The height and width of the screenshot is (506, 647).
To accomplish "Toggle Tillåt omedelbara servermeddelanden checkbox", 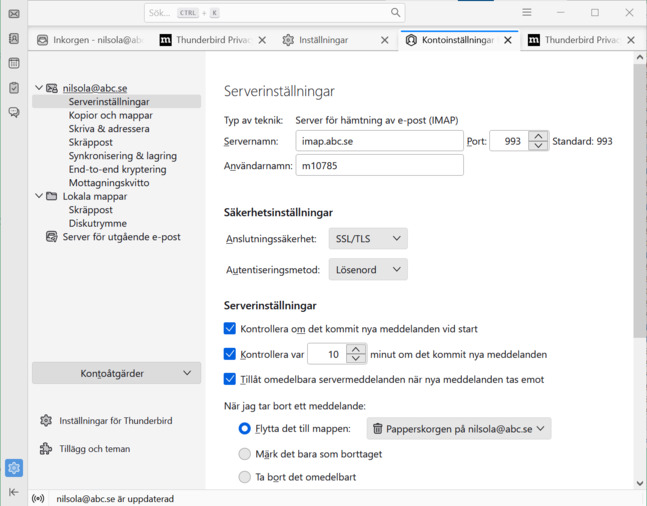I will point(230,379).
